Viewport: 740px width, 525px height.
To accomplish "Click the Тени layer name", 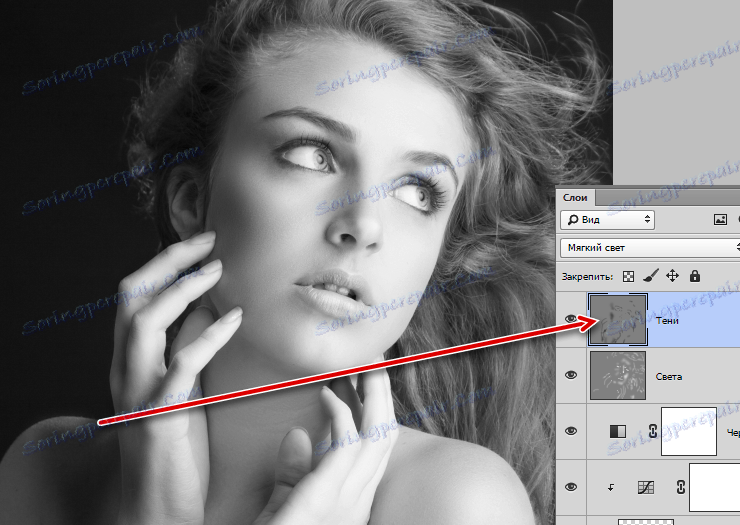I will point(667,321).
